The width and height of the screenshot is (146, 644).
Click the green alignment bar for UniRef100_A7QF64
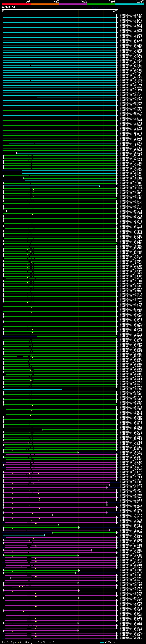[85, 533]
